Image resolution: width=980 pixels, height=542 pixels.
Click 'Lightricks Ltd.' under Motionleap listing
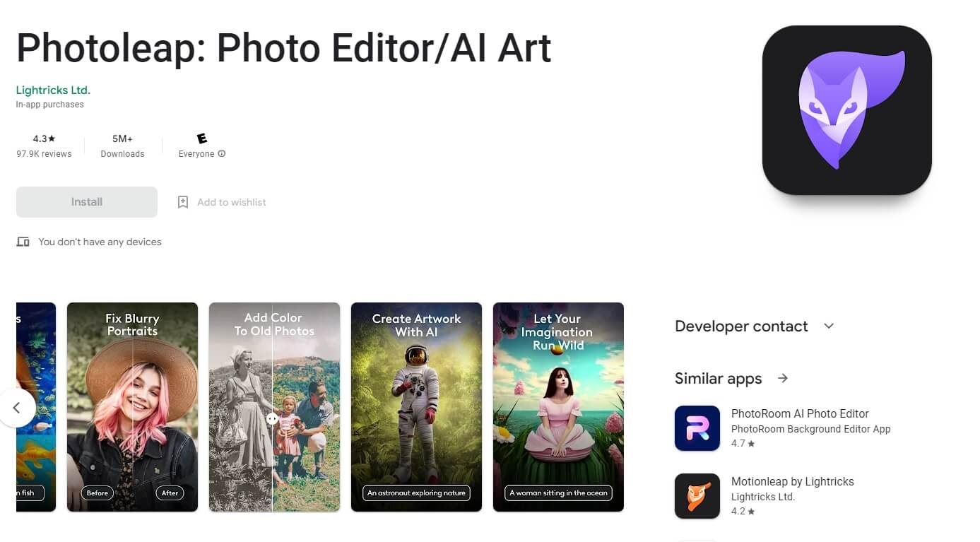(x=763, y=497)
